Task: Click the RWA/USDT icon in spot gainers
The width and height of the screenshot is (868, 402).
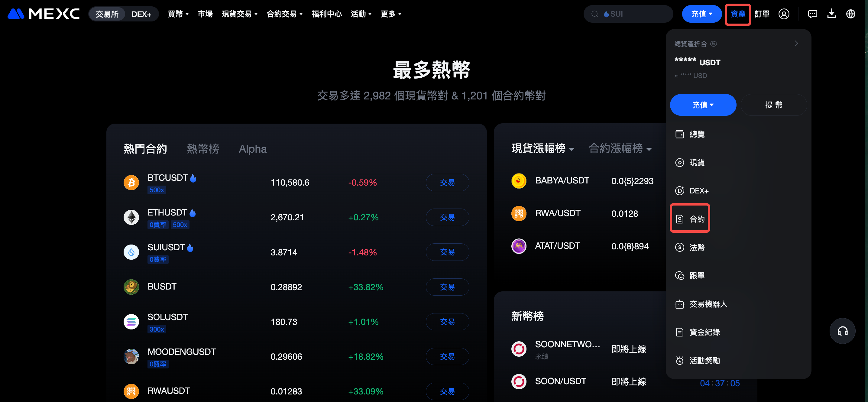Action: coord(519,214)
